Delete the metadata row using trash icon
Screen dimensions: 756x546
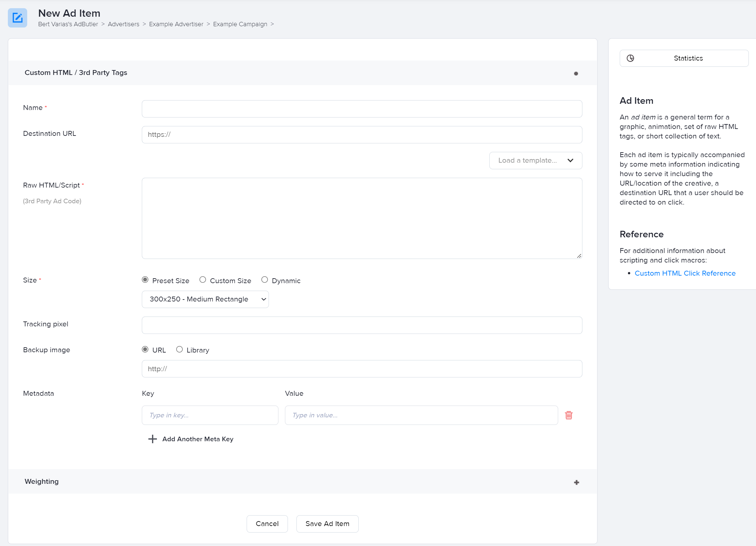pos(569,415)
